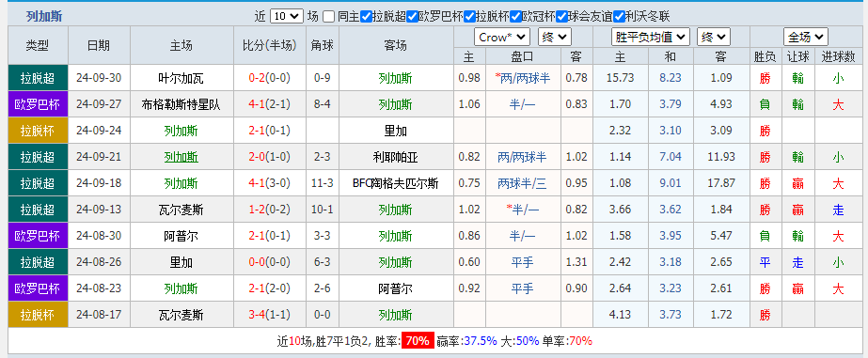This screenshot has height=358, width=868.
Task: Click handicap *两/两球半 on 24-09-30
Action: click(523, 78)
